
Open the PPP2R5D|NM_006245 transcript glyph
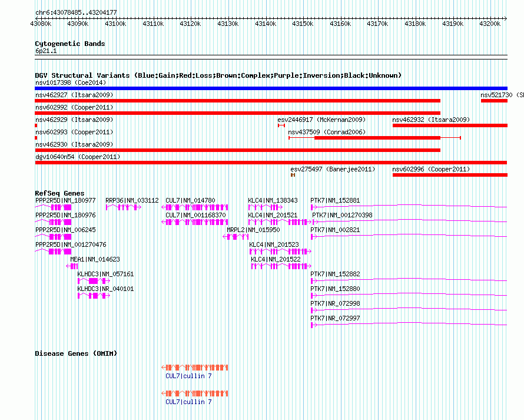pyautogui.click(x=53, y=237)
